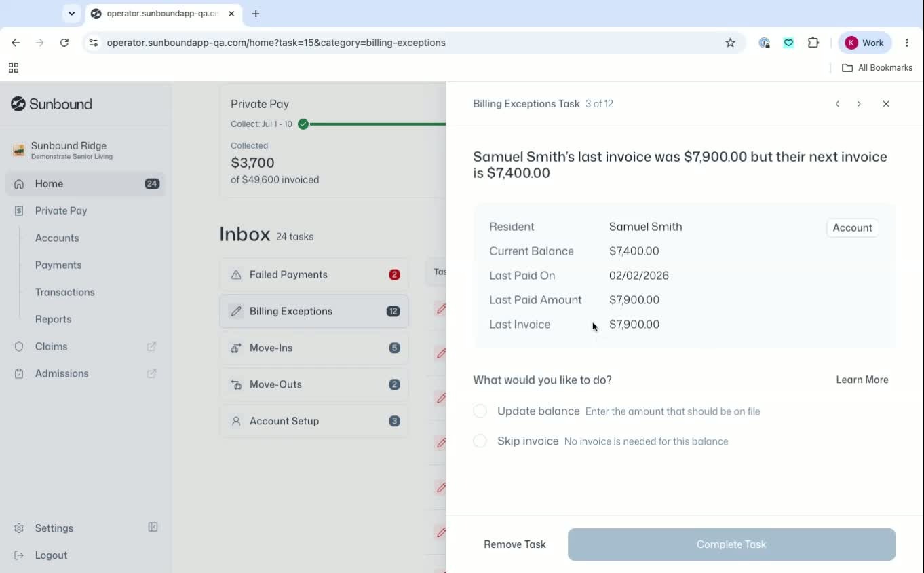Viewport: 924px width, 573px height.
Task: Go to previous billing exceptions task
Action: pyautogui.click(x=837, y=104)
